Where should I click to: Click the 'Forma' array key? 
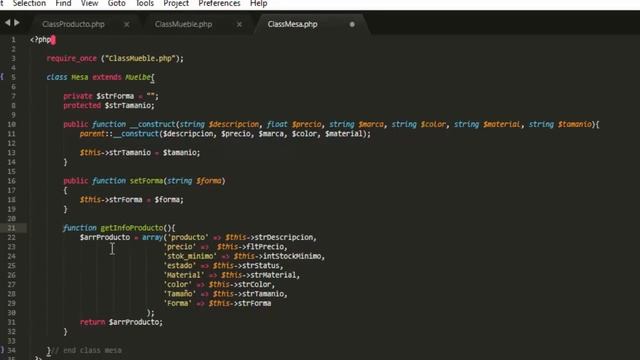178,303
